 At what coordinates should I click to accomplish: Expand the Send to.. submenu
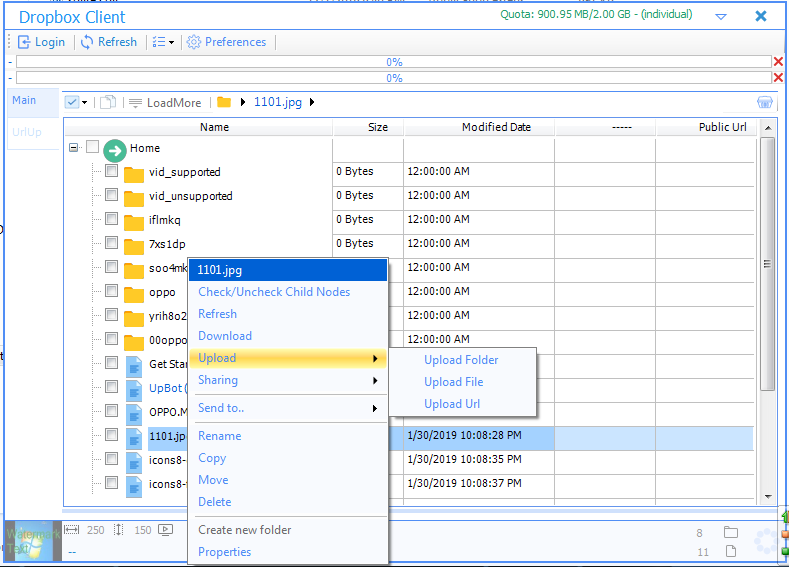288,408
